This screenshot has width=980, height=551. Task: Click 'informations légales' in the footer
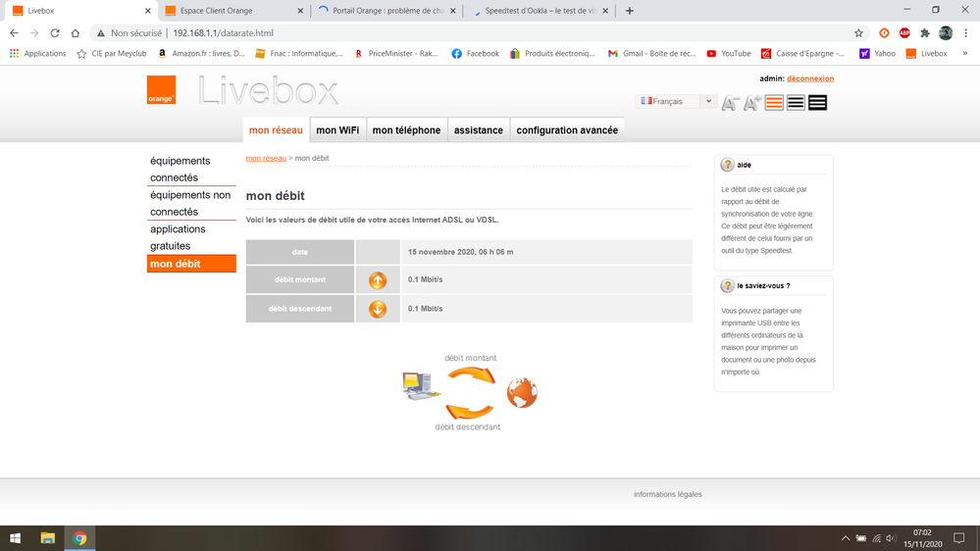click(x=667, y=494)
